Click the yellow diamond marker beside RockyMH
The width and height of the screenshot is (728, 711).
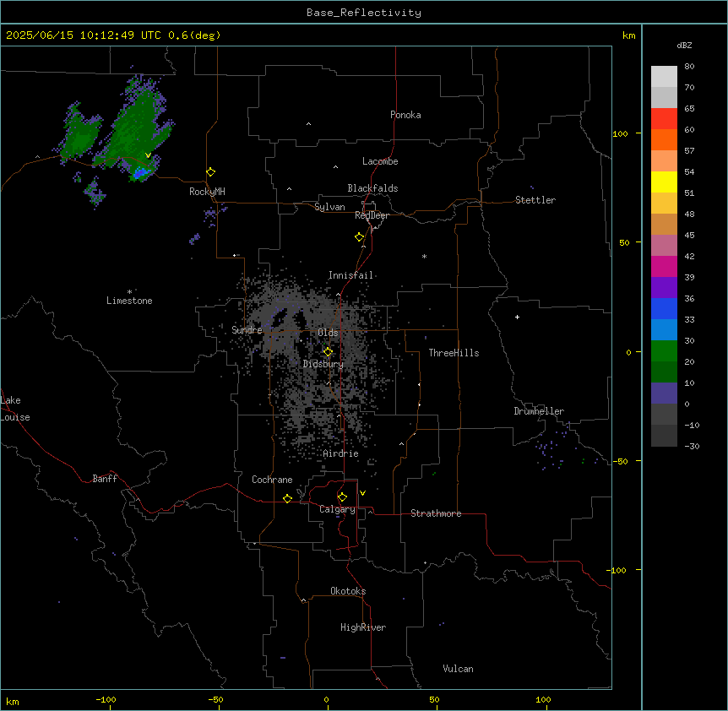pyautogui.click(x=211, y=172)
